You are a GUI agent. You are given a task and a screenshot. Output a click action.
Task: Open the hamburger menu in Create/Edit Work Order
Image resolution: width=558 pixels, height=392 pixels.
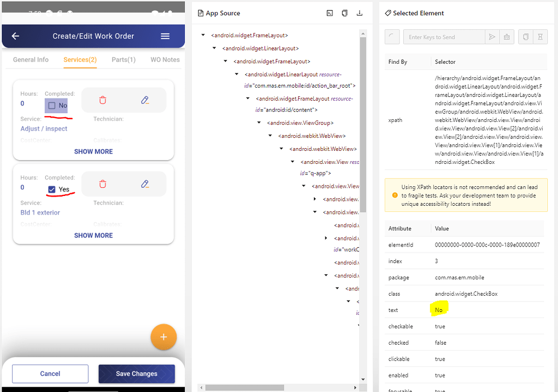click(165, 36)
